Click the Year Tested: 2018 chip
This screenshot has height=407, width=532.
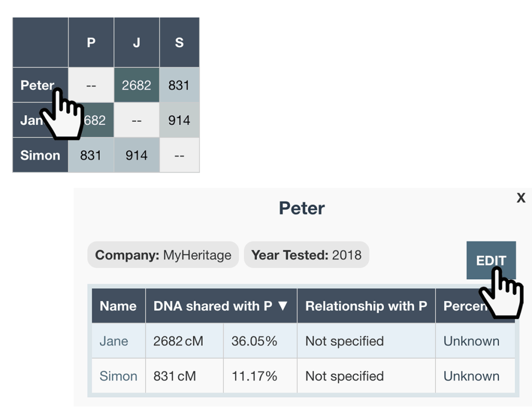coord(306,255)
